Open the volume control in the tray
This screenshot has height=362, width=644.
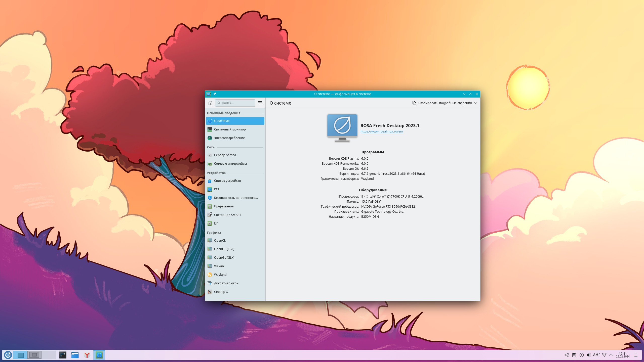coord(589,355)
